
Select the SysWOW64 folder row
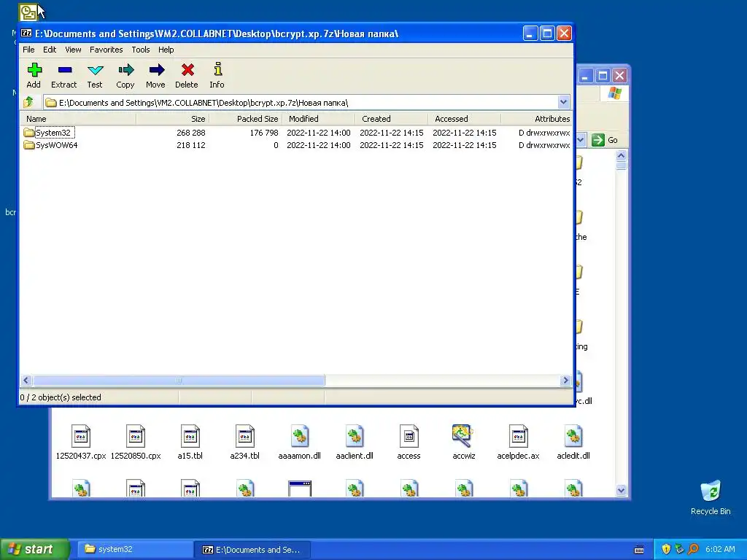(296, 145)
